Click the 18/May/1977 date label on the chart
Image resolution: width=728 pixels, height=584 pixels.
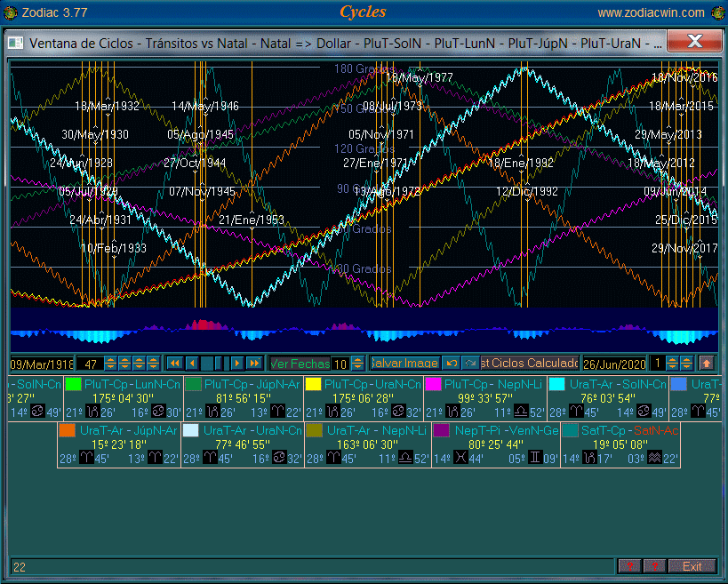coord(420,77)
